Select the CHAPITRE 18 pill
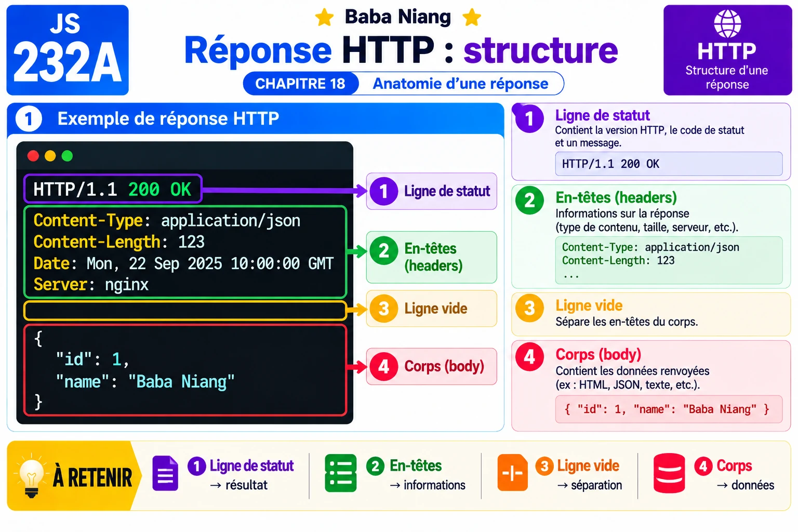Screen dimensions: 798x532 point(301,84)
